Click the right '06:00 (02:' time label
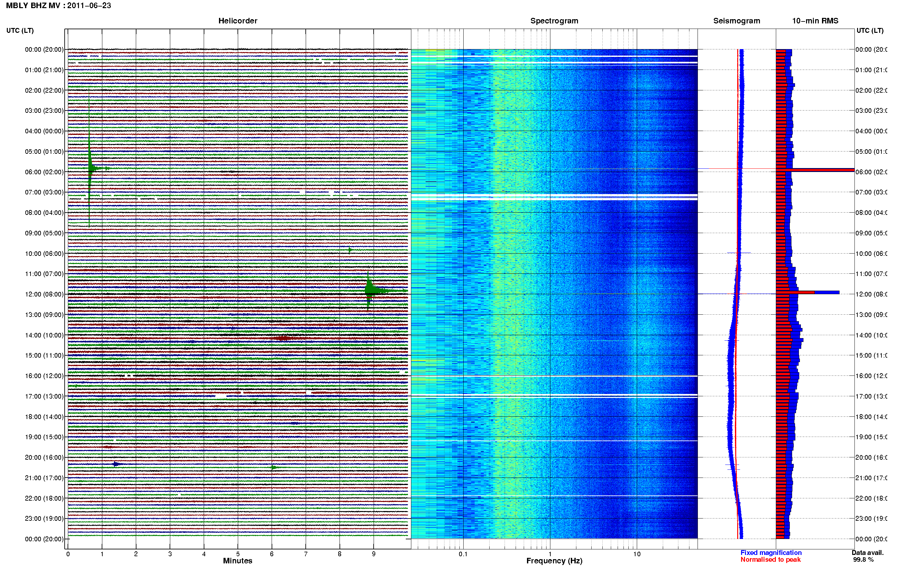 pyautogui.click(x=871, y=172)
